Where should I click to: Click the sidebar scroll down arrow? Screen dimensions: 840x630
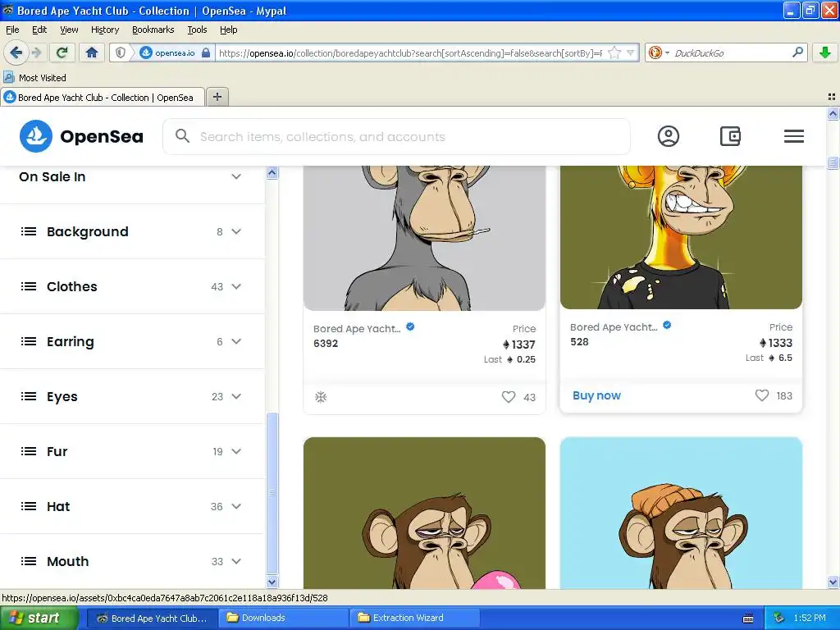(272, 582)
